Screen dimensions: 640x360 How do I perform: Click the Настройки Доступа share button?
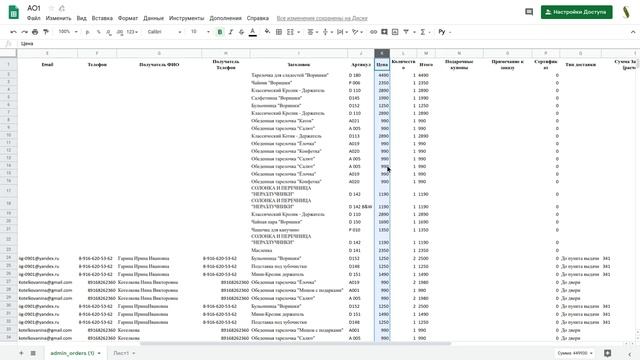click(x=576, y=12)
